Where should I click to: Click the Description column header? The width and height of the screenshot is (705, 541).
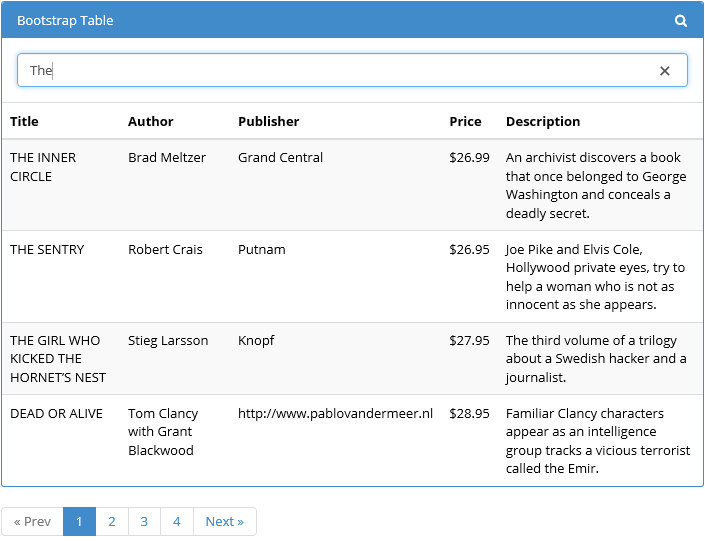click(x=543, y=121)
